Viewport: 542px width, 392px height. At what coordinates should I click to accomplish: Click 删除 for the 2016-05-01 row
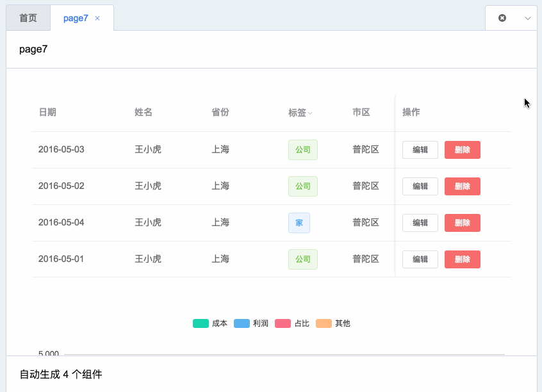point(462,259)
